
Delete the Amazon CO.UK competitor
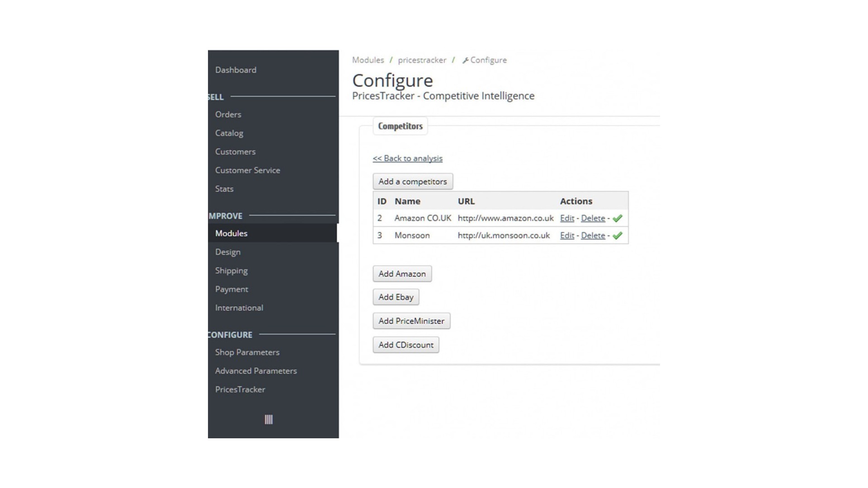(593, 218)
